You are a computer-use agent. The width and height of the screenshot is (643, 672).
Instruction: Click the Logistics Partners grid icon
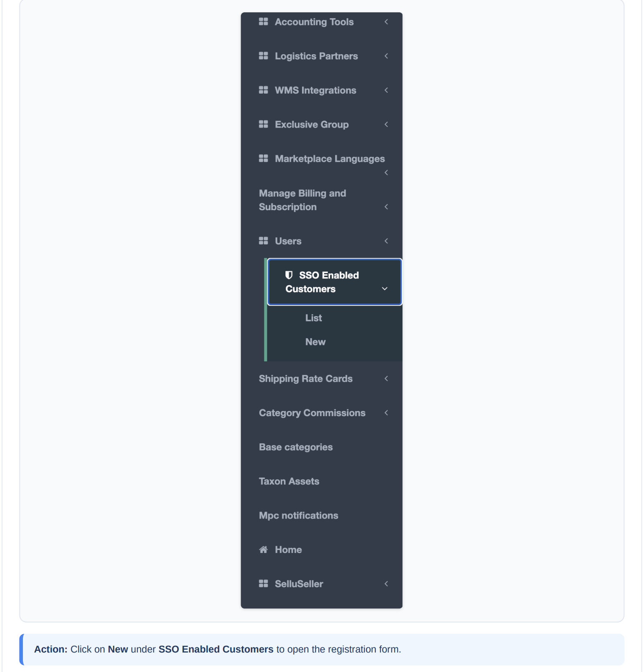263,56
